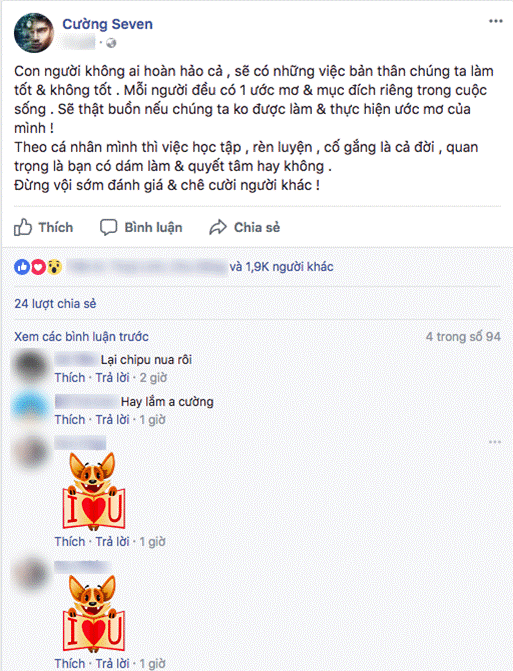Image resolution: width=513 pixels, height=671 pixels.
Task: View the 24 lượt chia sẻ list
Action: (55, 303)
